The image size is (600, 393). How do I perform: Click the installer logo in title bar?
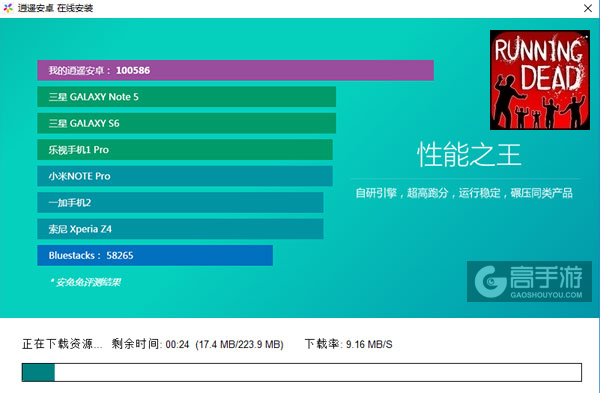pyautogui.click(x=8, y=8)
